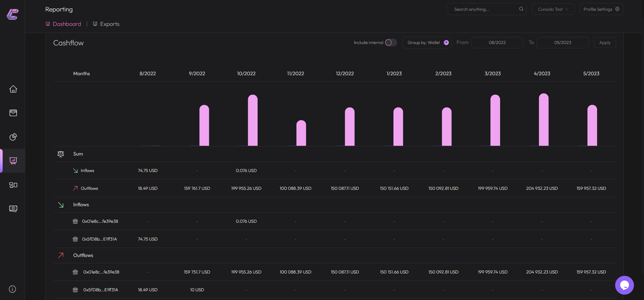Viewport: 644px width, 300px height.
Task: Open Profile Settings
Action: [601, 9]
